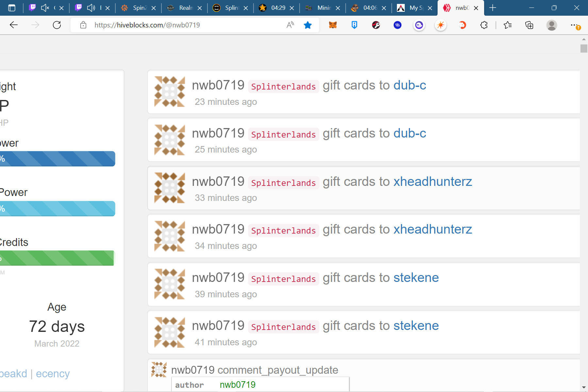
Task: Open the Bitwarden shield extension
Action: (354, 25)
